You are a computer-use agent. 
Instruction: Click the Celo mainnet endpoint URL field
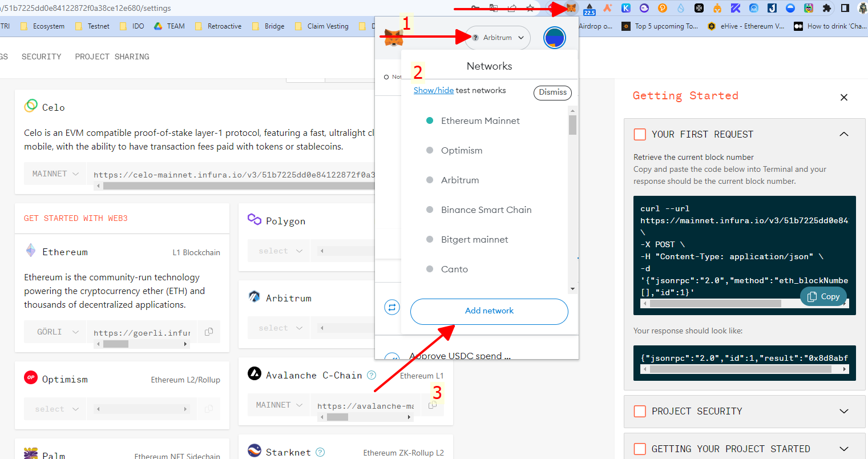tap(234, 175)
